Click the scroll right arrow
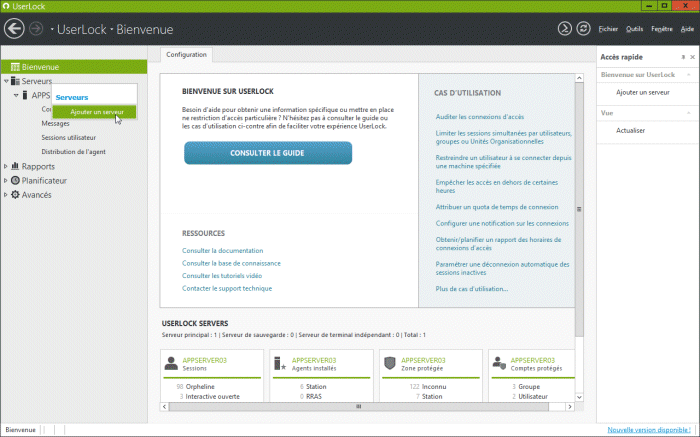The width and height of the screenshot is (700, 437). [570, 407]
